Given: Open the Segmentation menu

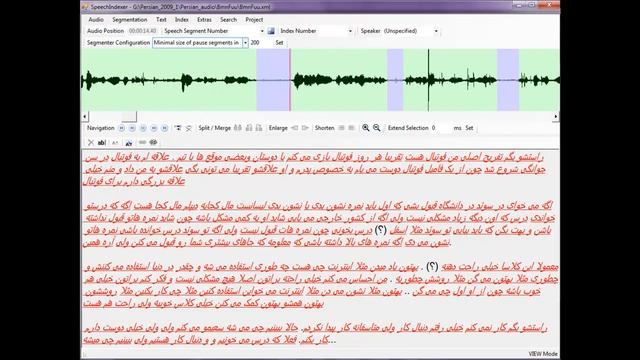Looking at the screenshot, I should coord(130,20).
